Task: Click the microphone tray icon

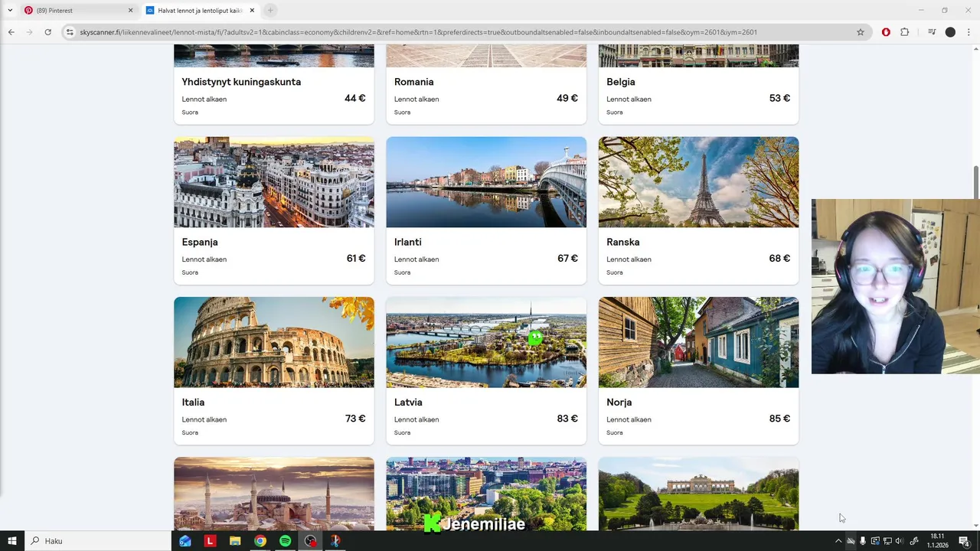Action: pyautogui.click(x=863, y=541)
